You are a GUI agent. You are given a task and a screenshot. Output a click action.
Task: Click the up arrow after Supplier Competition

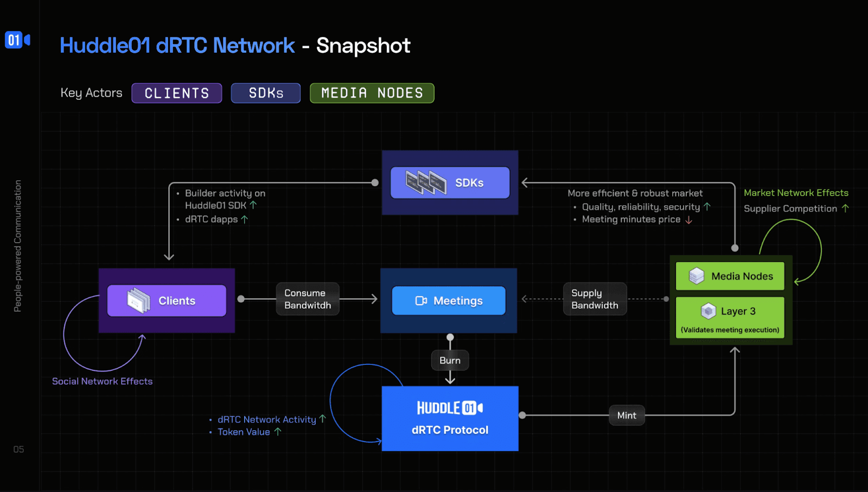[x=845, y=208]
